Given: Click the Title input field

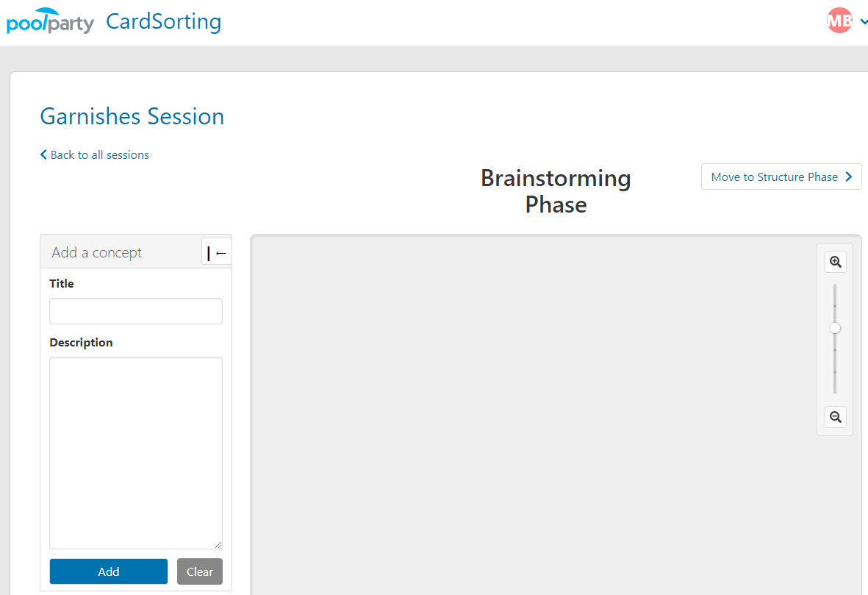Looking at the screenshot, I should click(136, 311).
